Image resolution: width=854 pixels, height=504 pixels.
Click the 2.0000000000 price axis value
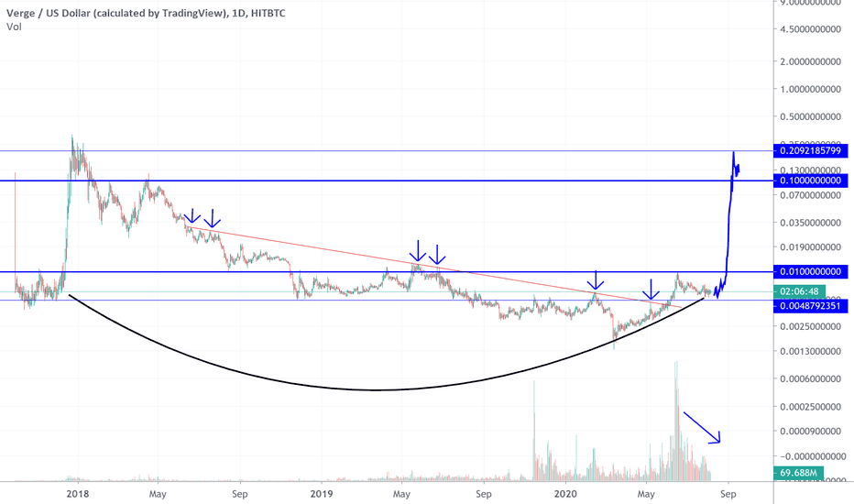810,61
